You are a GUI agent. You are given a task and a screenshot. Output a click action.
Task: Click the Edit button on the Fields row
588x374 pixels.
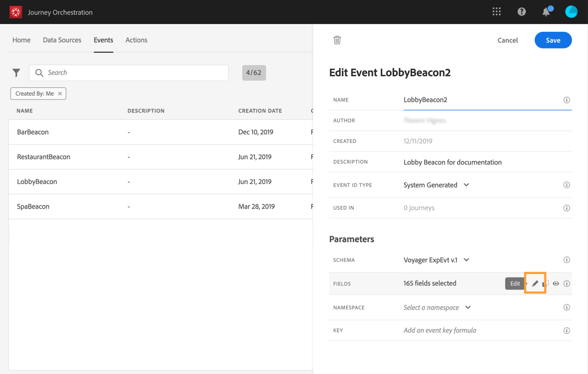tap(514, 283)
